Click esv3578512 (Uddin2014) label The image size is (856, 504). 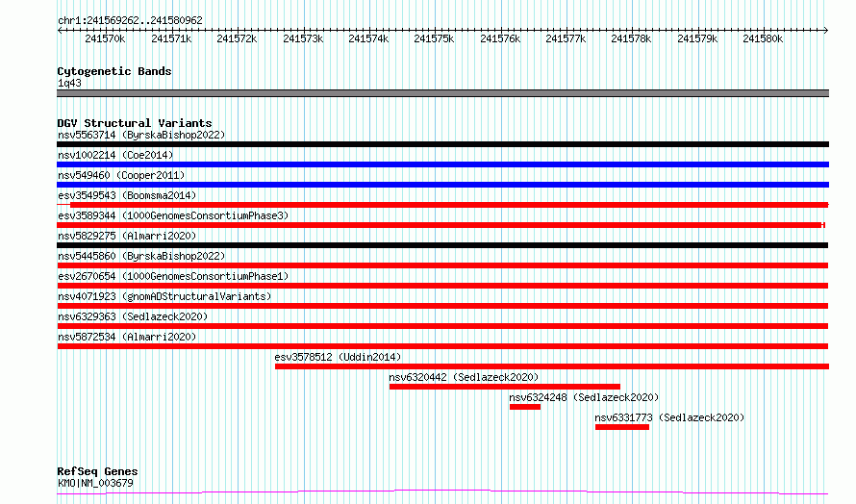338,357
